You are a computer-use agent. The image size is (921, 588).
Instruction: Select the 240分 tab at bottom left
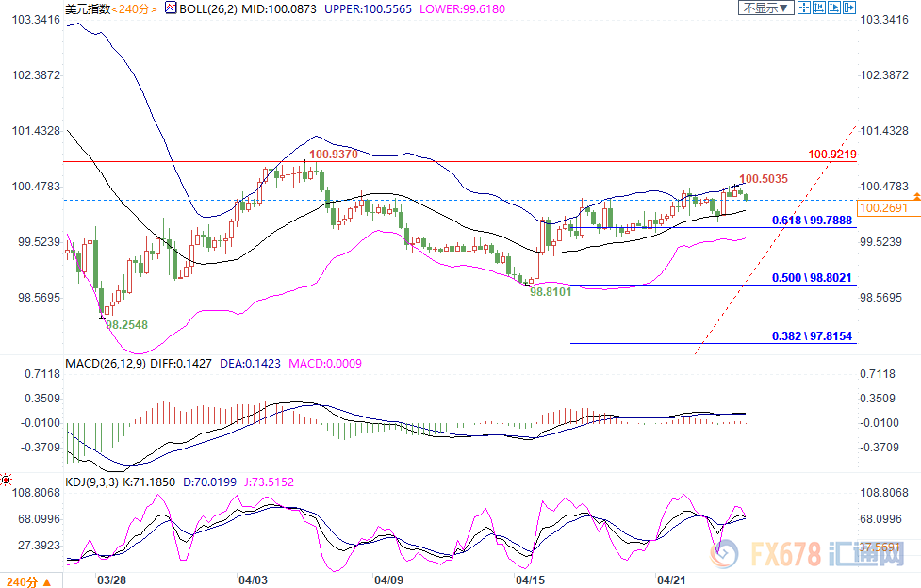25,579
